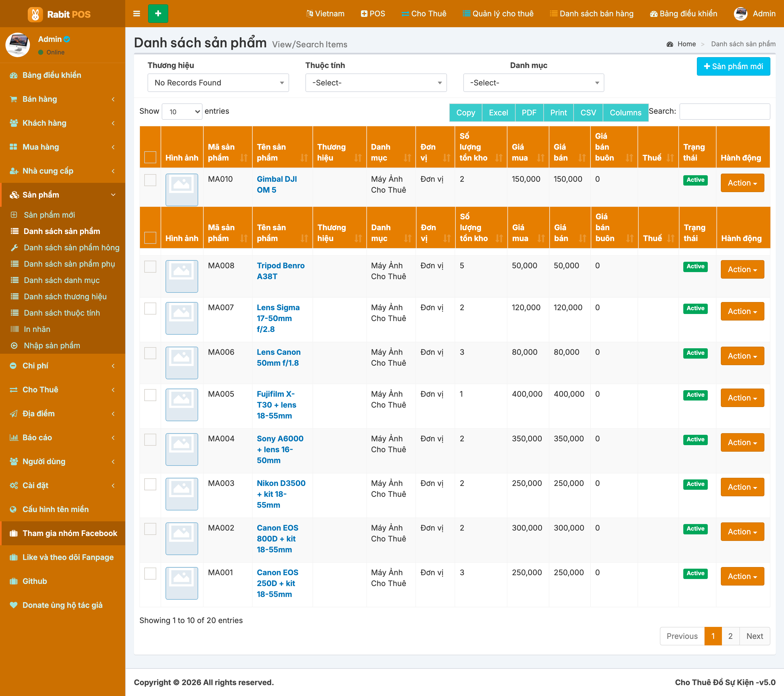The height and width of the screenshot is (696, 784).
Task: Go to page 2 of the product list
Action: point(730,636)
